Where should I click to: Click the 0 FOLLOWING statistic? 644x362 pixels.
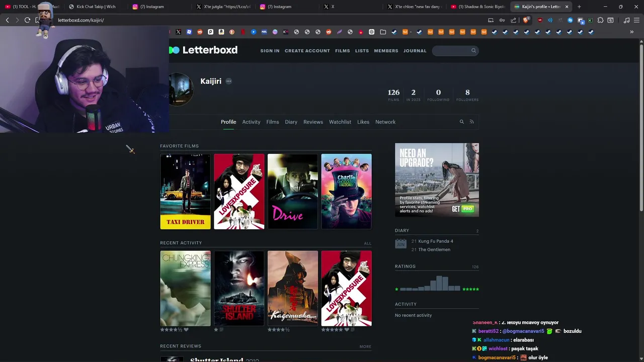[438, 95]
